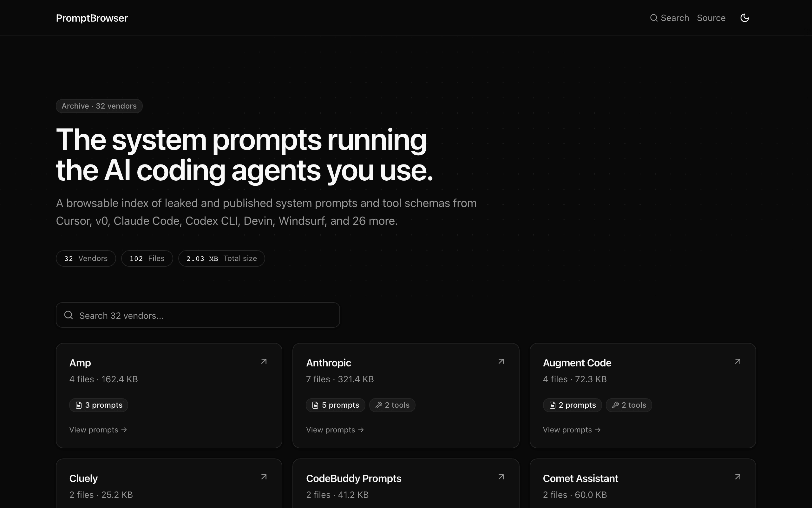
Task: Open CodeBuddy Prompts card's arrow icon
Action: (501, 477)
